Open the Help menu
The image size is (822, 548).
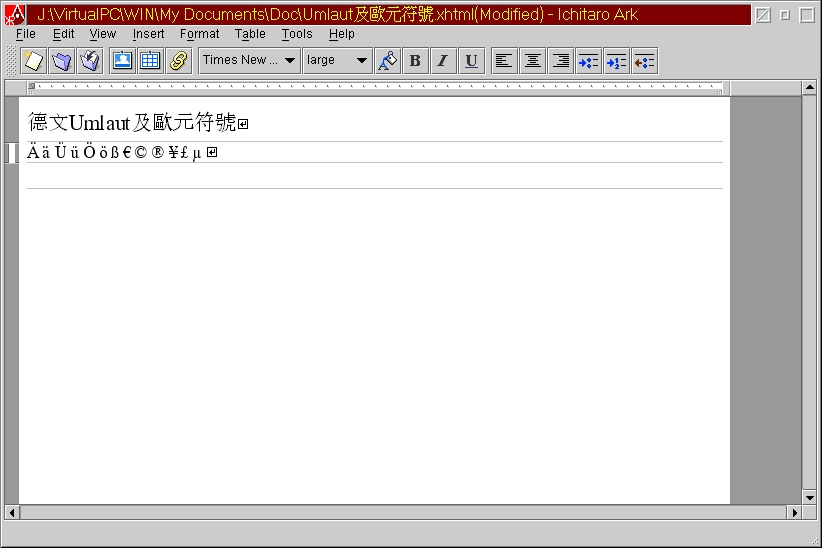(x=342, y=34)
